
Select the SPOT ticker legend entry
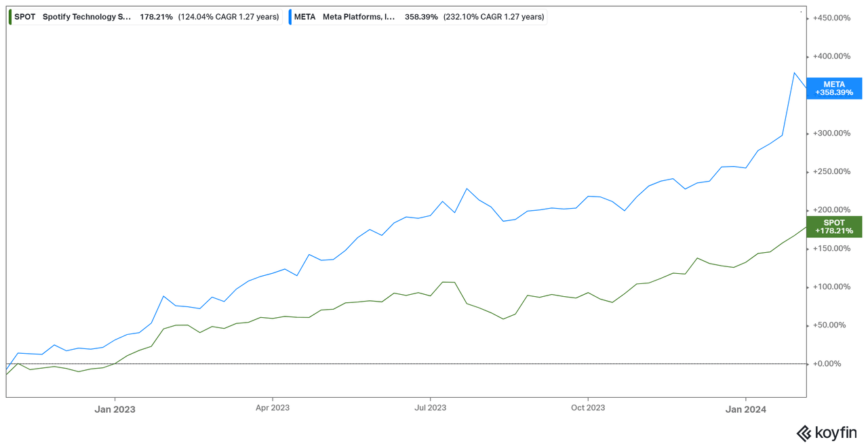(144, 17)
